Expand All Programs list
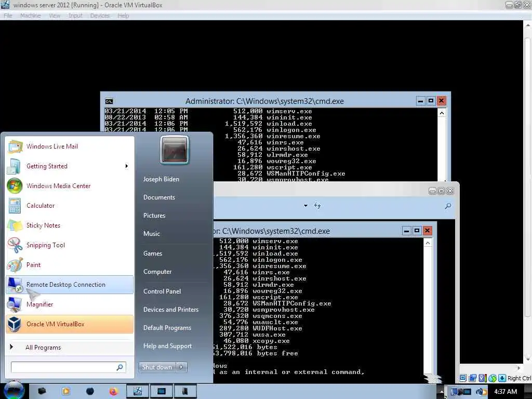The width and height of the screenshot is (532, 399). [x=70, y=347]
